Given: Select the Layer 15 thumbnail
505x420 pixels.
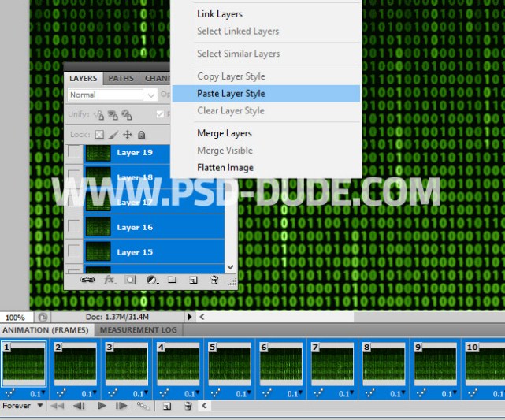Looking at the screenshot, I should coord(98,251).
